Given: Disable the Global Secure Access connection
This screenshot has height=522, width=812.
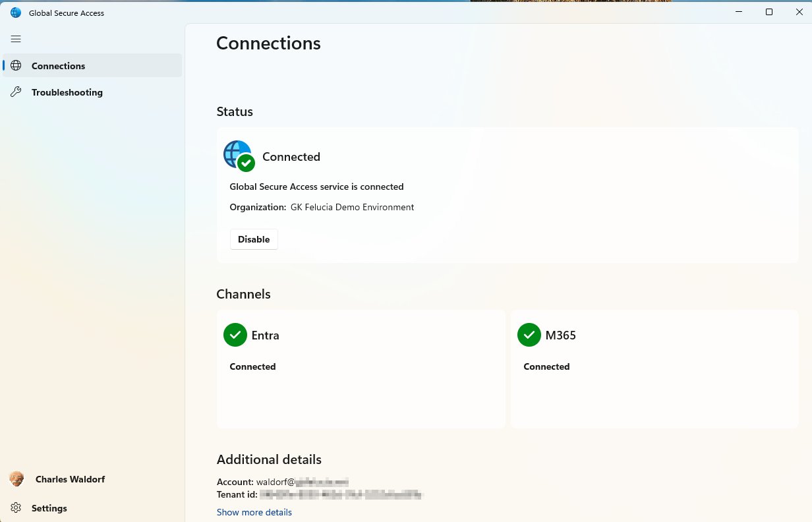Looking at the screenshot, I should (x=254, y=239).
